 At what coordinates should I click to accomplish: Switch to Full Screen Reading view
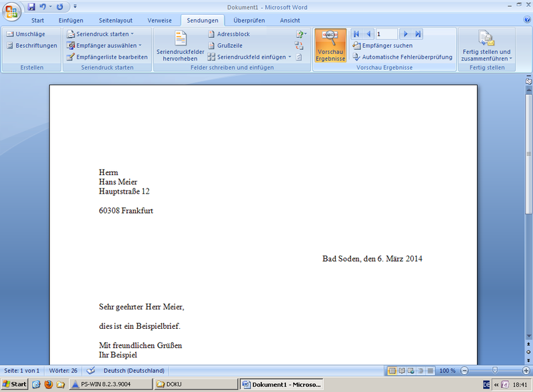point(402,371)
